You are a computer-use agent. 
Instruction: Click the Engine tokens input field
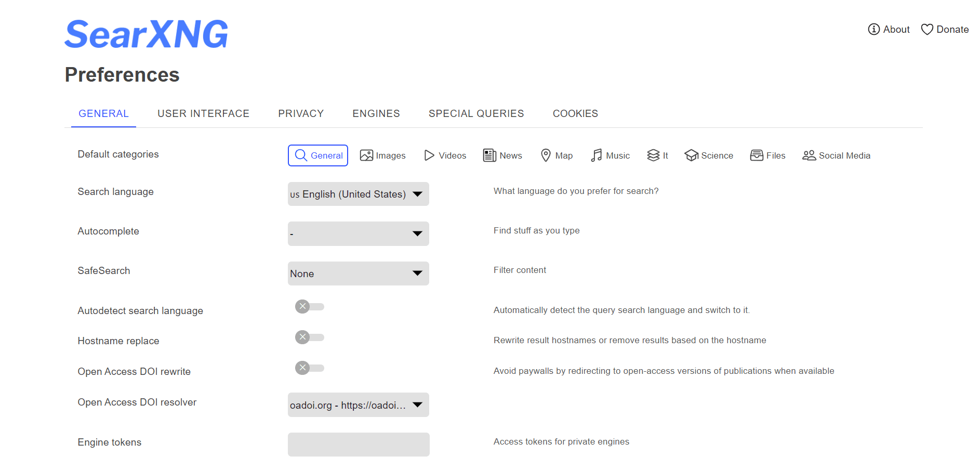(358, 444)
